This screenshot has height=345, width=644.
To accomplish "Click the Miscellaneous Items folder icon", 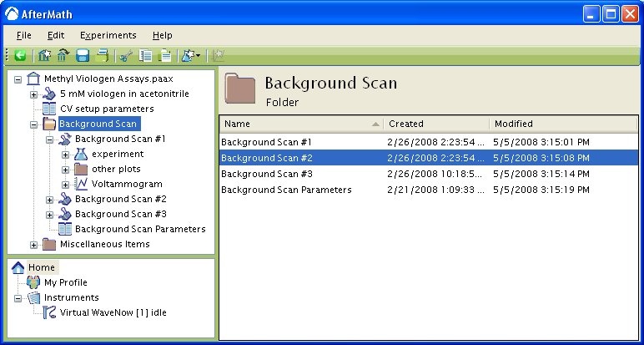I will tap(49, 244).
